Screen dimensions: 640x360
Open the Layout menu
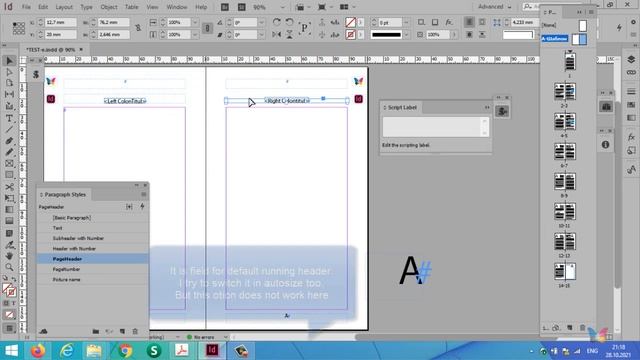click(64, 7)
